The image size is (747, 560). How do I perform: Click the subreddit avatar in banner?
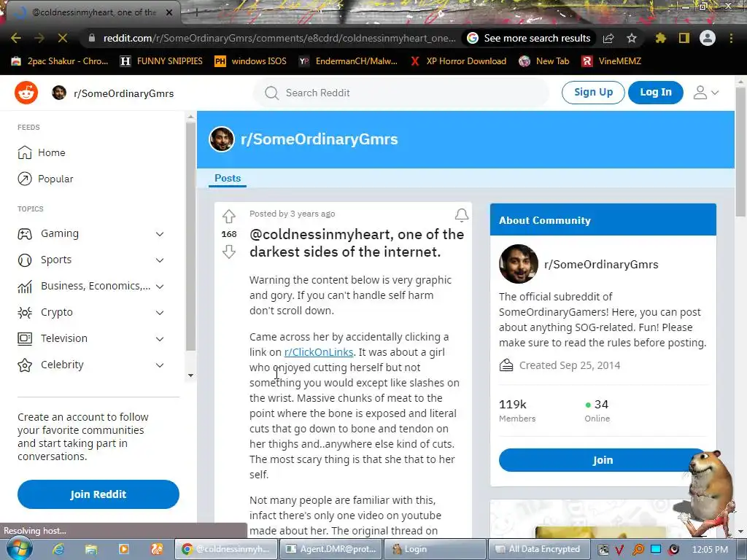(x=222, y=139)
